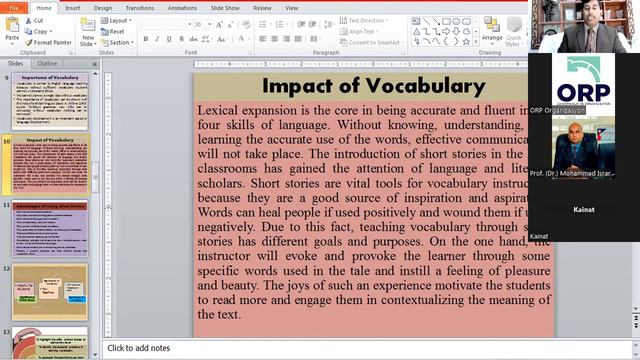Toggle Bold formatting
640x360 pixels.
(146, 39)
